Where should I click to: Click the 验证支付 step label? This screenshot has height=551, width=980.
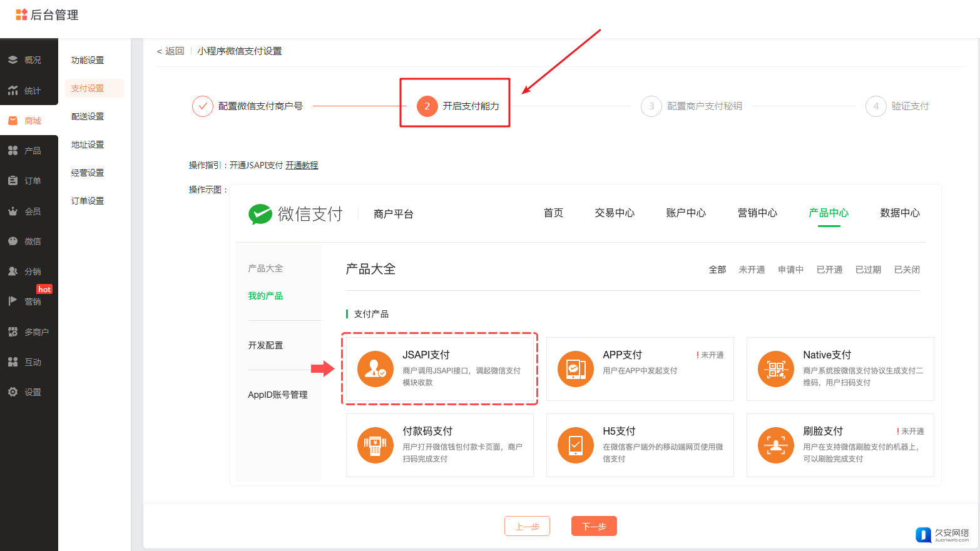910,106
